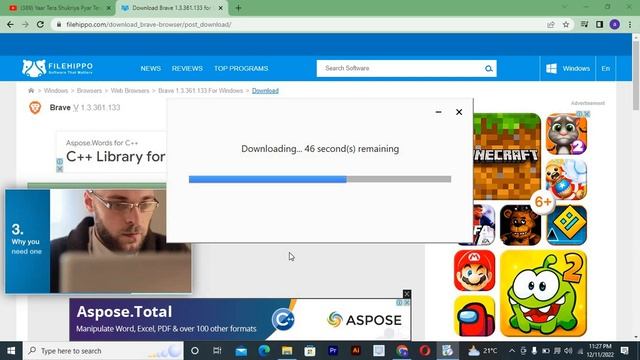Open the REVIEWS menu item

click(187, 68)
